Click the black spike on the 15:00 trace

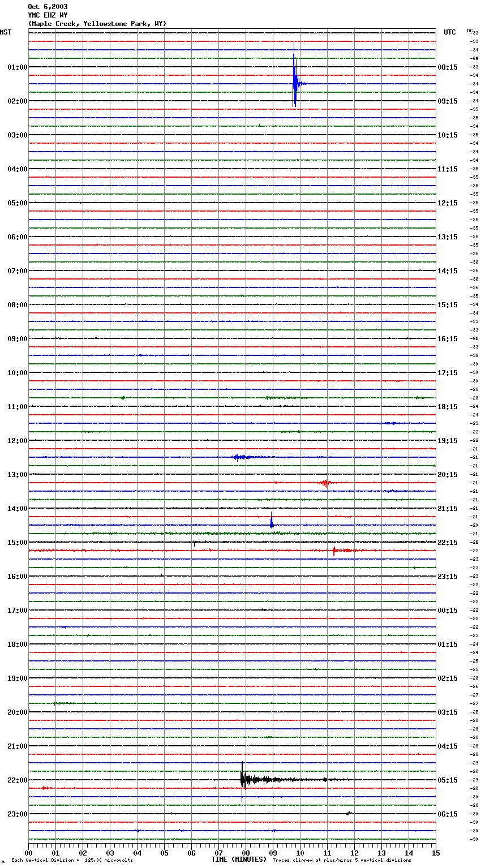(195, 543)
